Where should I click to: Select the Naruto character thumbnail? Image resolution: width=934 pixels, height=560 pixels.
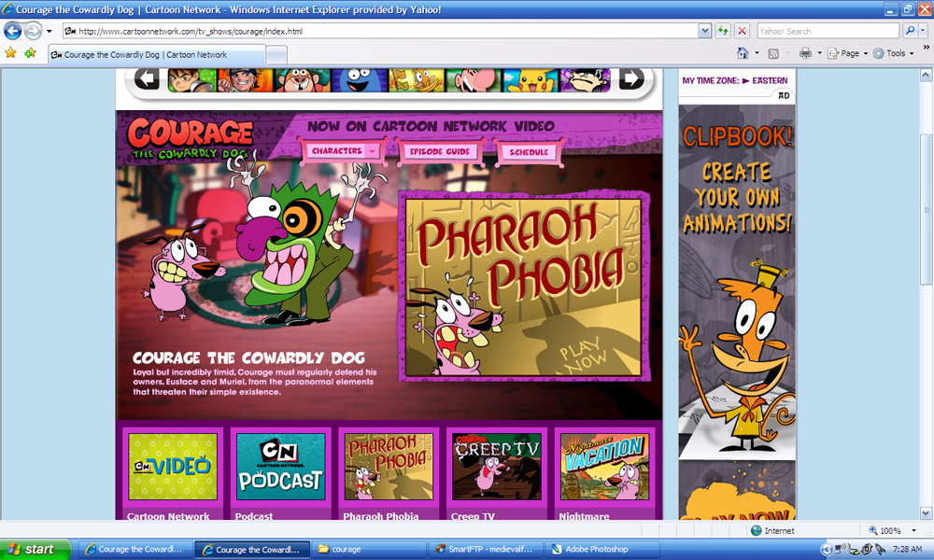point(245,79)
